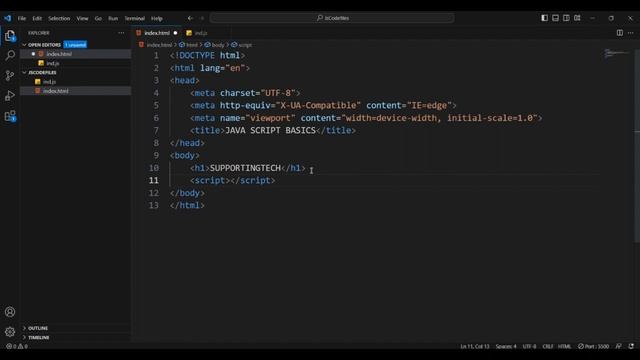Select index.html under Open Editors
Viewport: 640px width, 360px height.
click(76, 54)
